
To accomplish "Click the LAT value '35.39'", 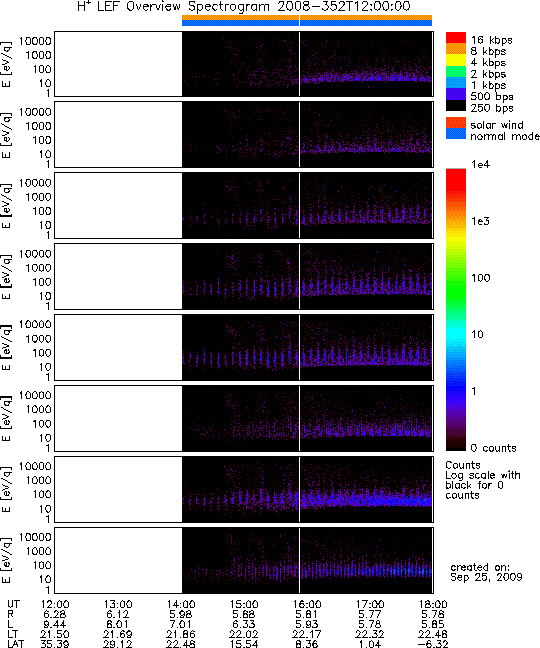I will tap(55, 644).
